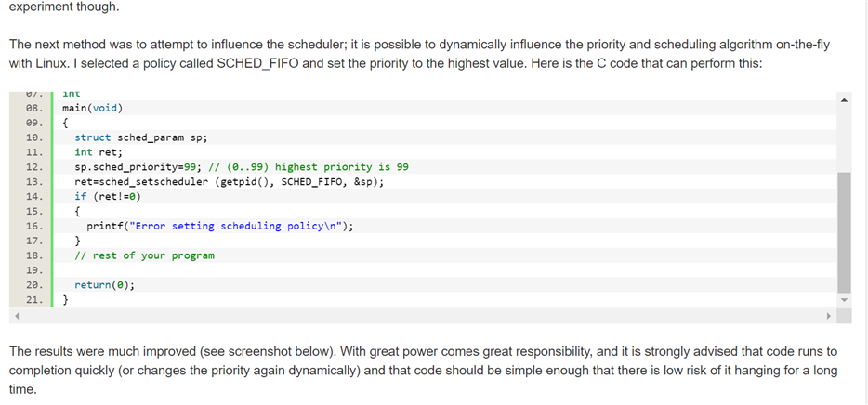Click the "struct sched_param sp;" code line
The image size is (868, 405).
tap(140, 137)
